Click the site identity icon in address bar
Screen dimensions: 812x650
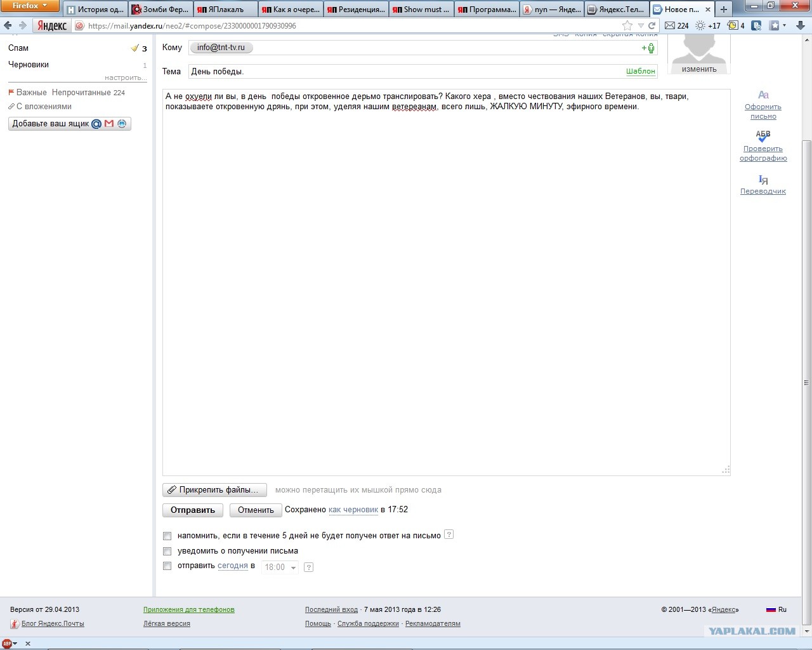click(x=79, y=26)
